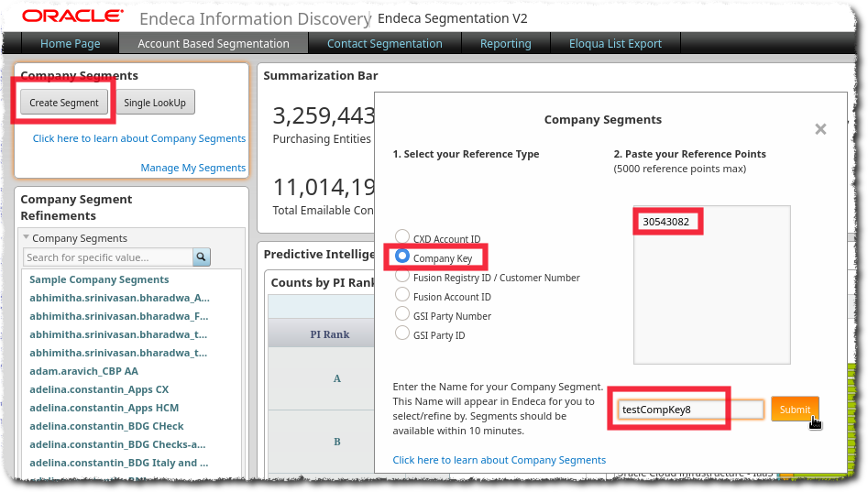Click the Single LookUp button
This screenshot has width=868, height=492.
[155, 103]
